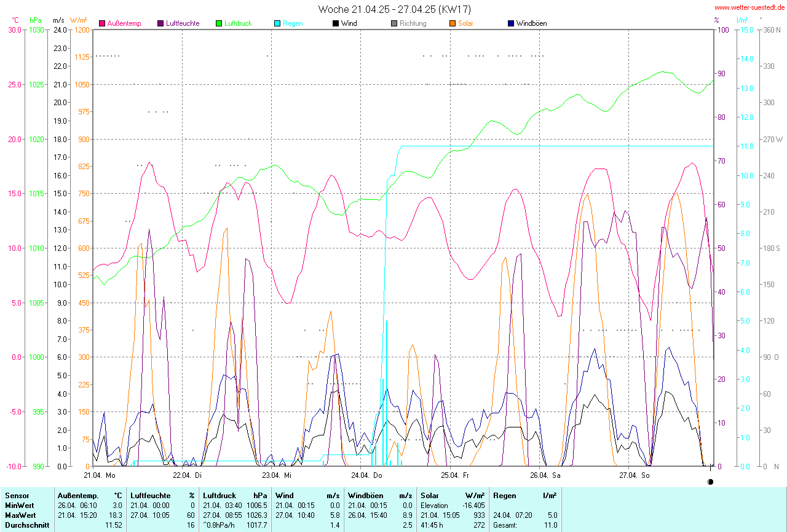Click the MinWert row label
This screenshot has width=787, height=532.
click(x=20, y=506)
